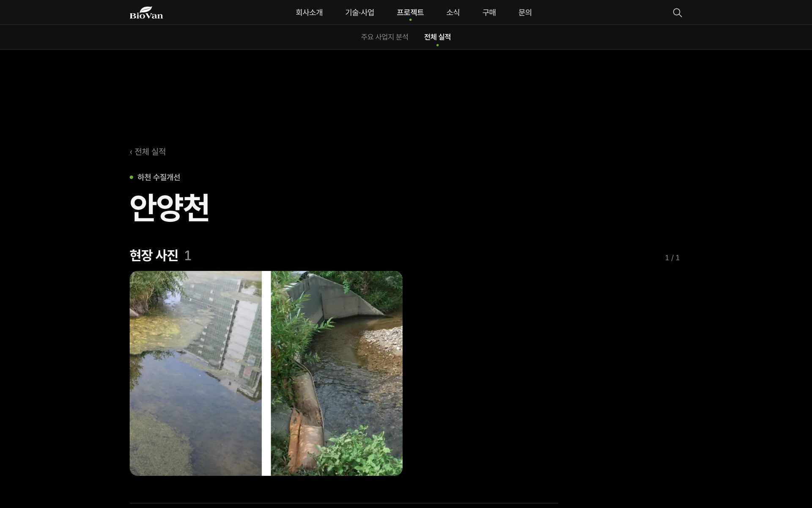The width and height of the screenshot is (812, 508).
Task: Open the 문의 menu
Action: coord(525,13)
